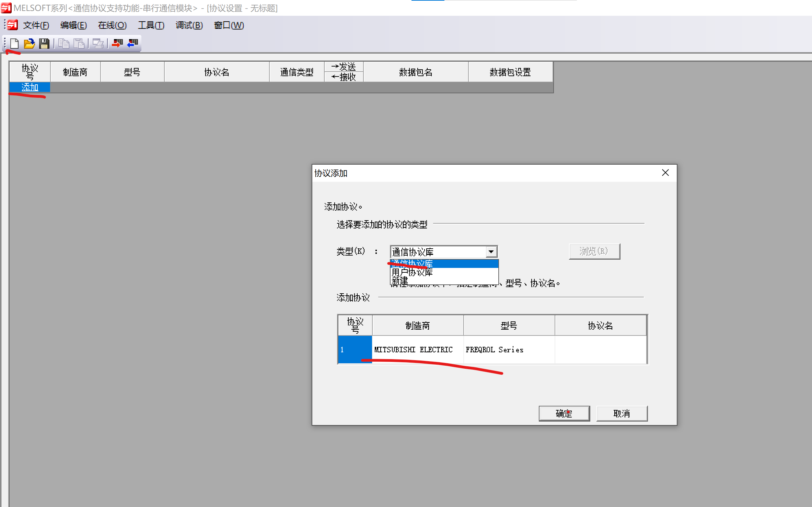This screenshot has width=812, height=507.
Task: Click the Write to module red arrow icon
Action: point(117,44)
